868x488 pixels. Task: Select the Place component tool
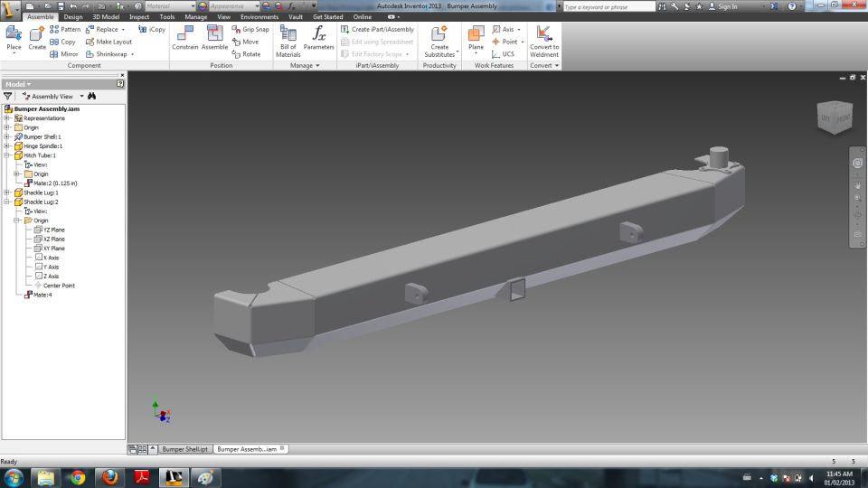click(x=14, y=39)
